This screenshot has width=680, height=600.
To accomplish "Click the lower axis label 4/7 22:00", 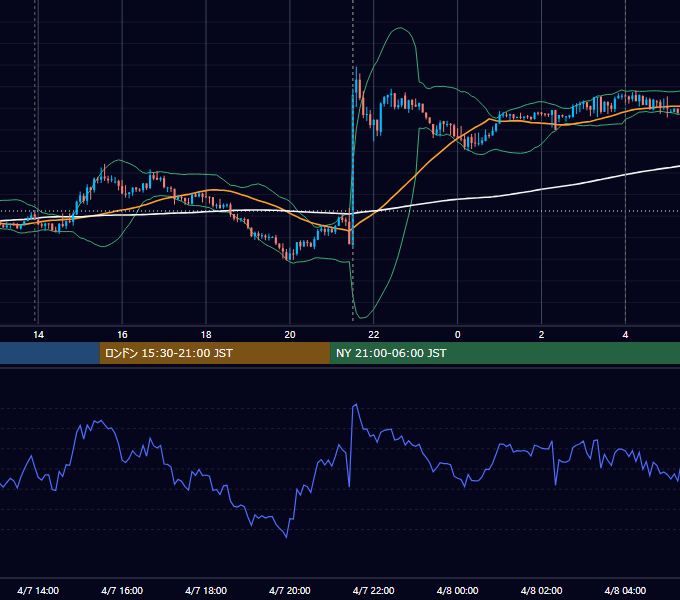I will coord(373,590).
